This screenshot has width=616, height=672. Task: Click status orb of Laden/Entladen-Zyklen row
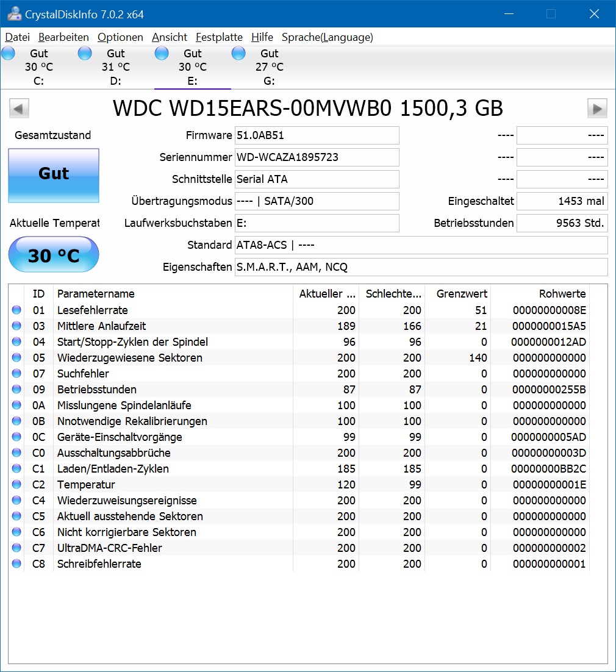(16, 468)
